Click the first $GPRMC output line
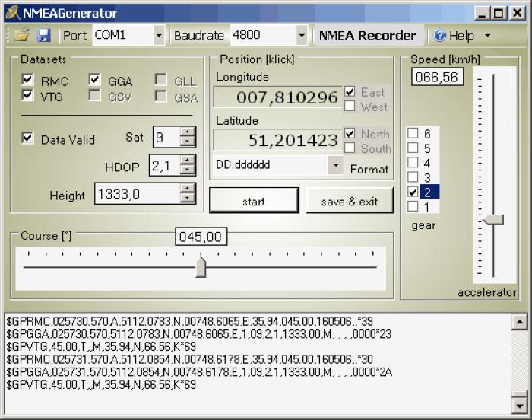 pyautogui.click(x=190, y=321)
